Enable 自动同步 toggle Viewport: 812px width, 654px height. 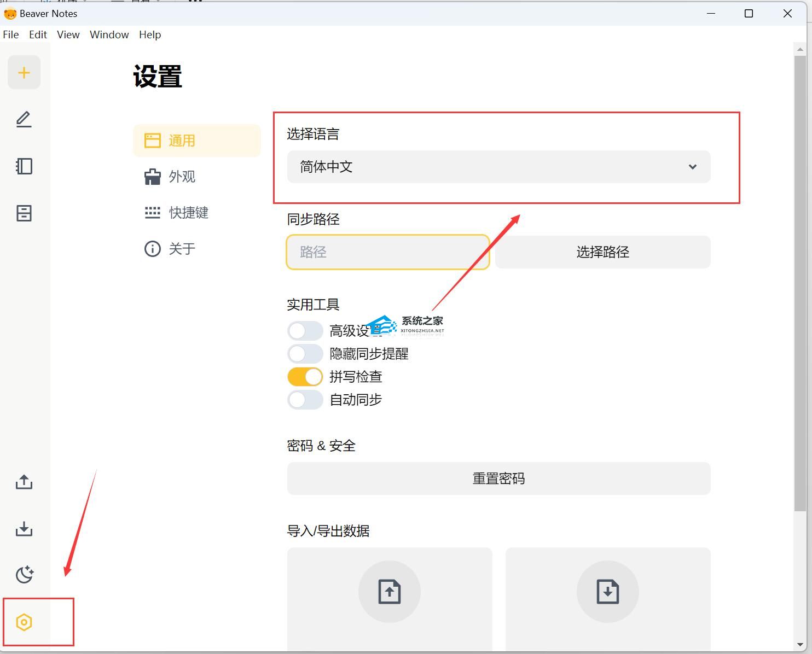pyautogui.click(x=305, y=400)
